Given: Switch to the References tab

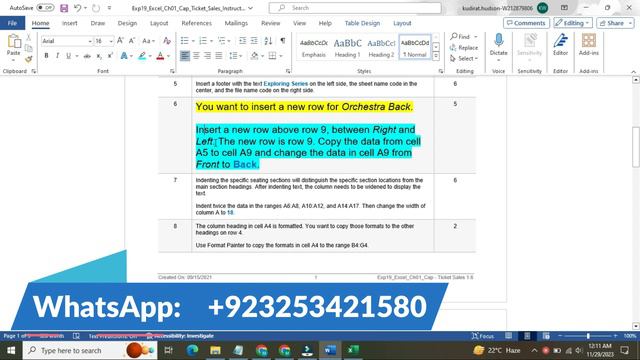Looking at the screenshot, I should coord(196,23).
